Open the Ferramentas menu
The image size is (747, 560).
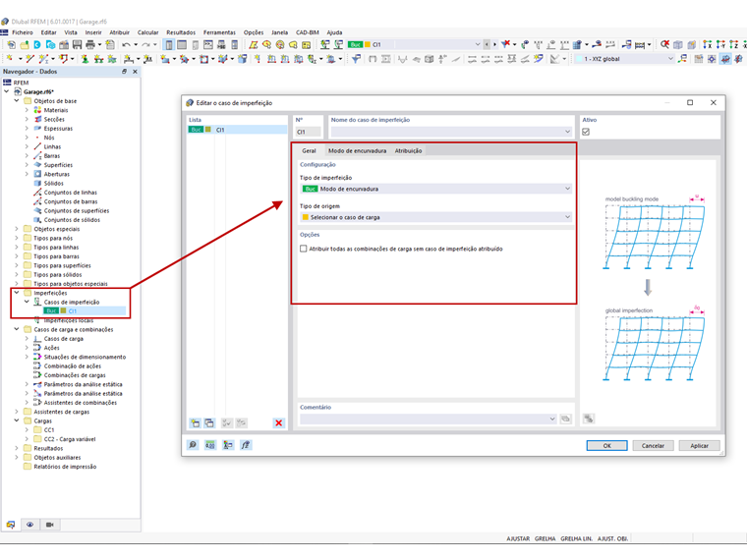click(219, 32)
